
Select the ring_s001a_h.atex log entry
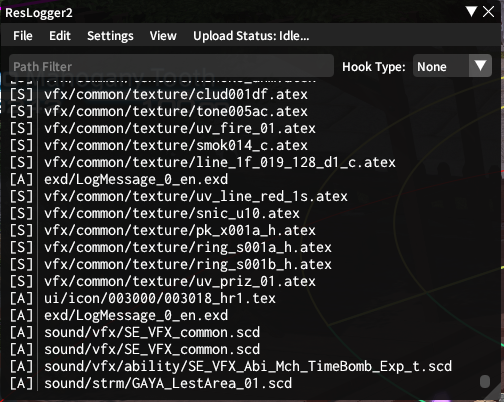coord(187,248)
